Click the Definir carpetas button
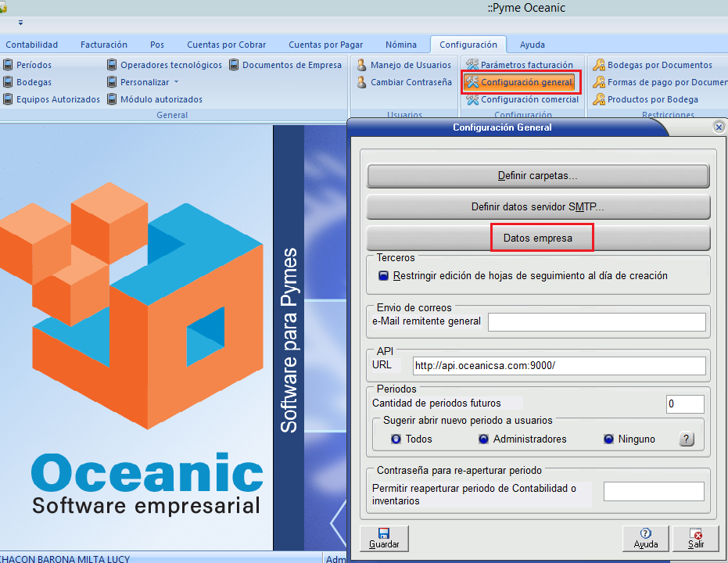728x563 pixels. [537, 176]
